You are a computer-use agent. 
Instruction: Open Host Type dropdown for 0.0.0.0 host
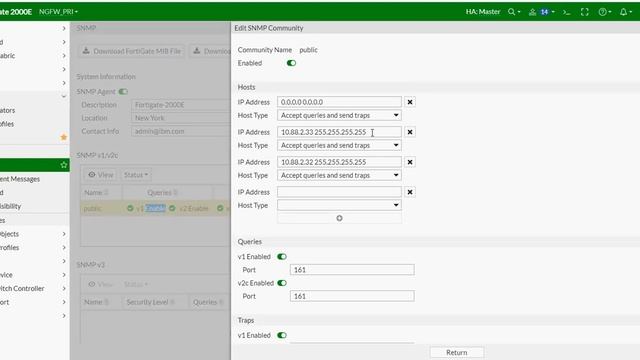(x=339, y=116)
